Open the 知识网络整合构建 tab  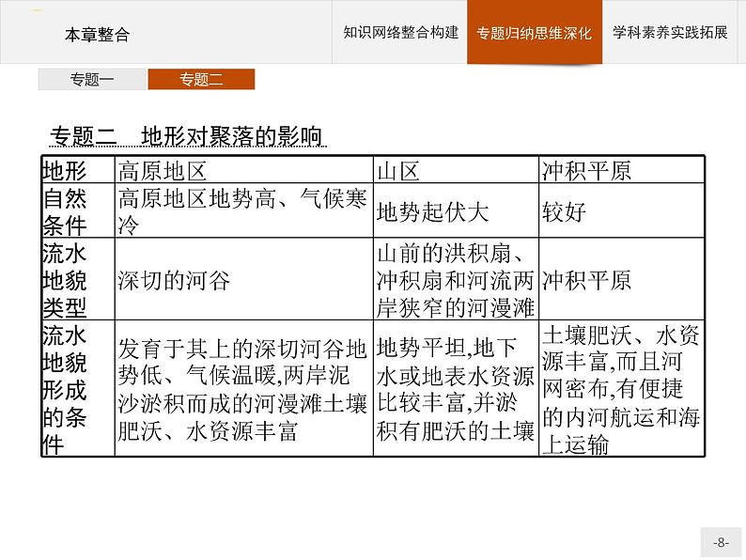pyautogui.click(x=399, y=32)
